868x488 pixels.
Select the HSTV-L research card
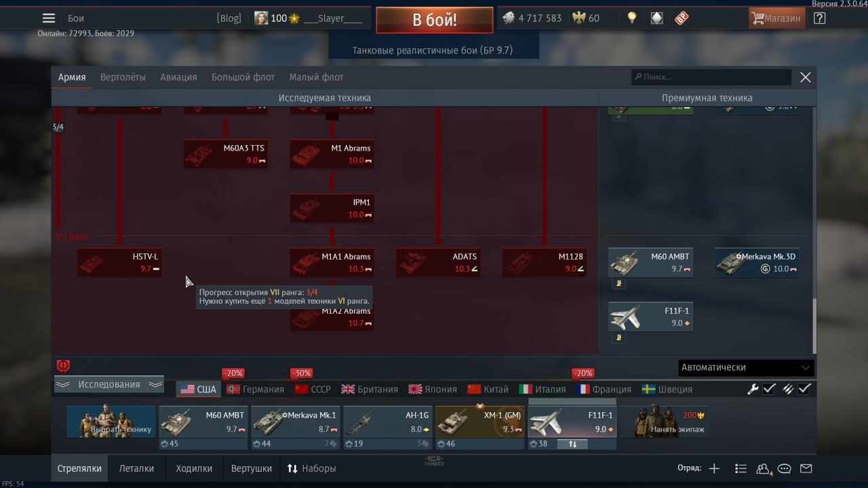point(119,263)
